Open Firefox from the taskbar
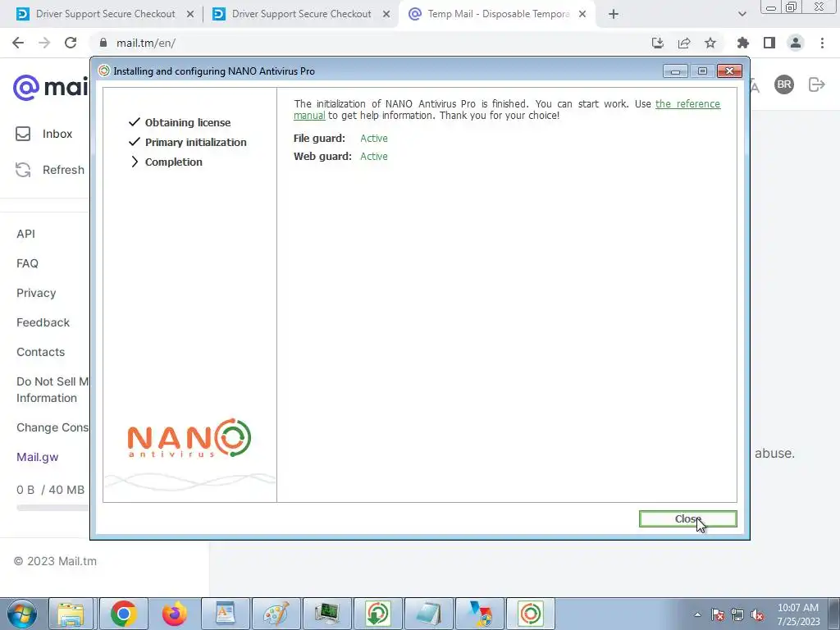 [x=174, y=614]
